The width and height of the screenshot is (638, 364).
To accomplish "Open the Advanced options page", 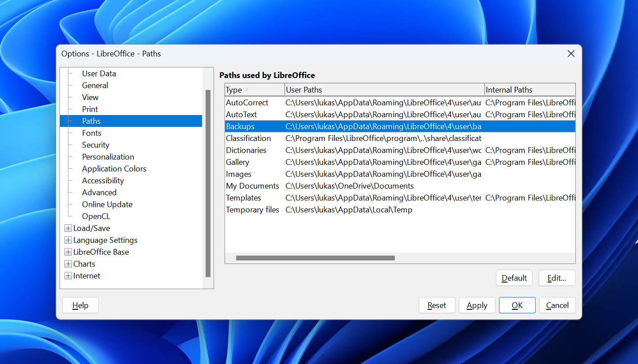I will pyautogui.click(x=99, y=193).
